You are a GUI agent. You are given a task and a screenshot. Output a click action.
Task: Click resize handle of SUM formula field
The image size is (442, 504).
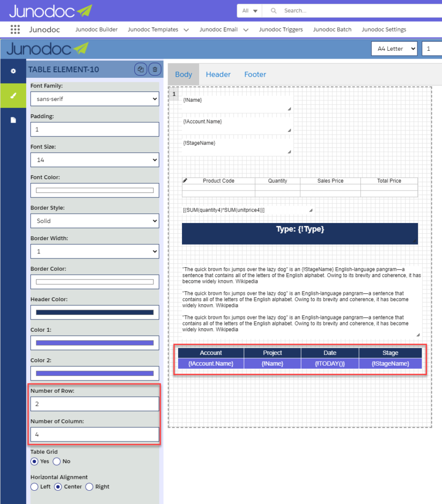(311, 210)
